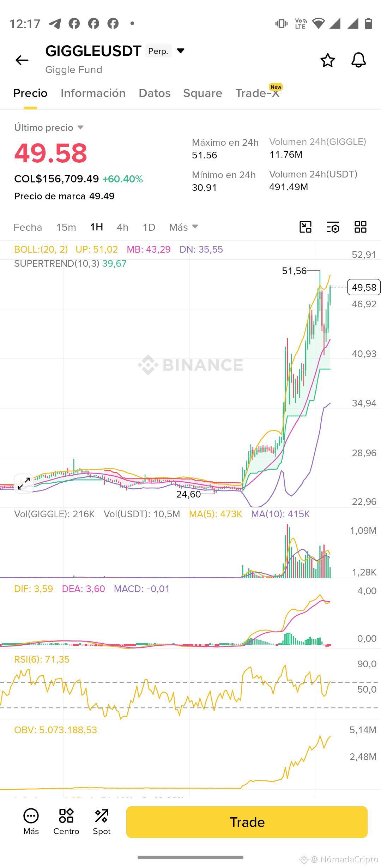Tap the Volumen 24h(GIGGLE) value 11.76M
The height and width of the screenshot is (868, 381).
(x=286, y=155)
